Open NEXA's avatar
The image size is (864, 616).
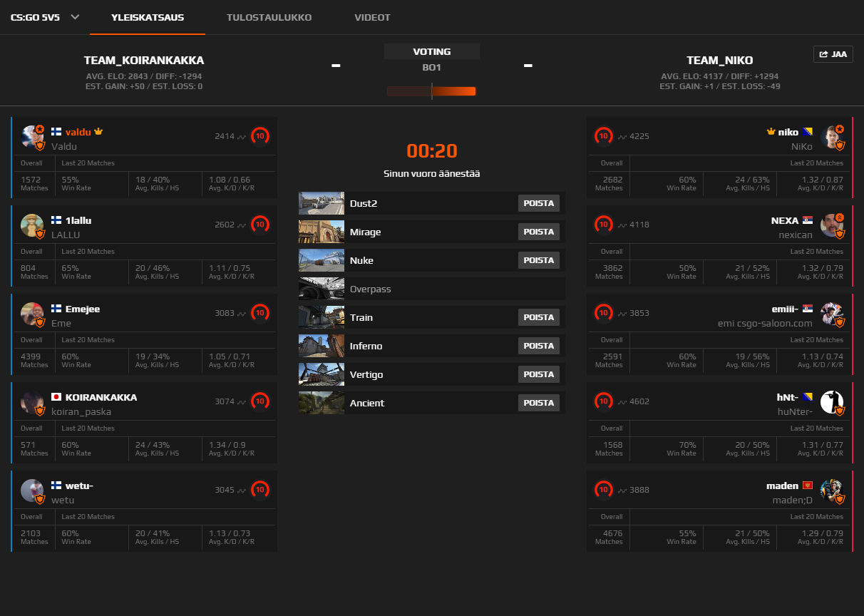[x=832, y=225]
